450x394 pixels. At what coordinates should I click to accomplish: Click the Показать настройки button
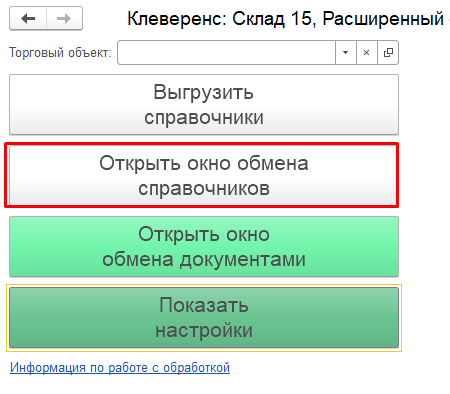204,318
